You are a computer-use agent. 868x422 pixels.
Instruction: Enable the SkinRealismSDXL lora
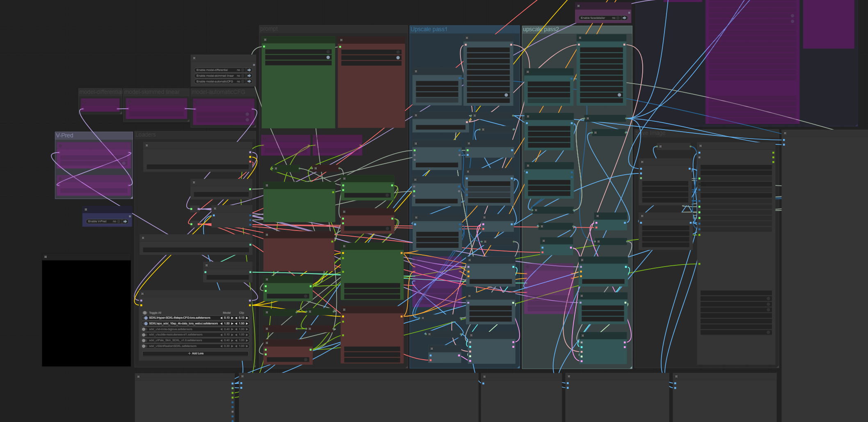pos(144,346)
